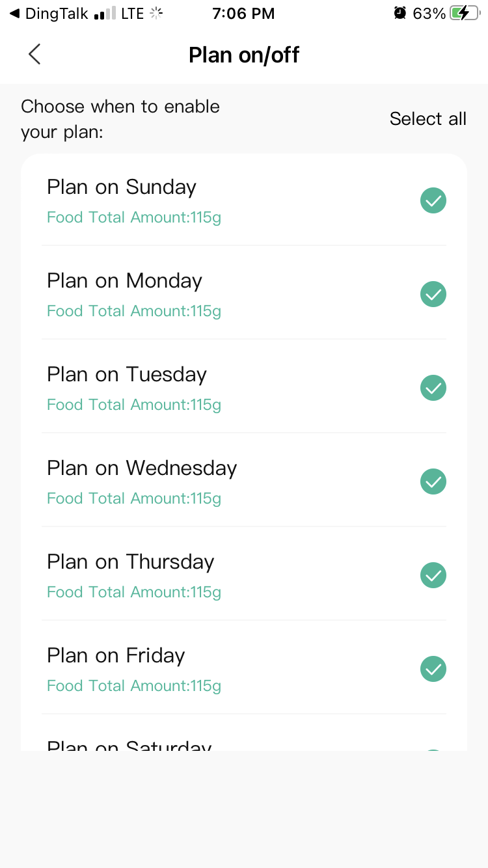The image size is (488, 868).
Task: Tap the Plan on Wednesday text
Action: coord(142,468)
